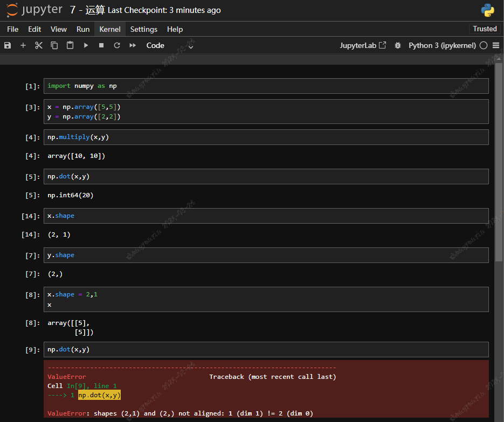Open the cell type dropdown showing Code

[x=169, y=46]
